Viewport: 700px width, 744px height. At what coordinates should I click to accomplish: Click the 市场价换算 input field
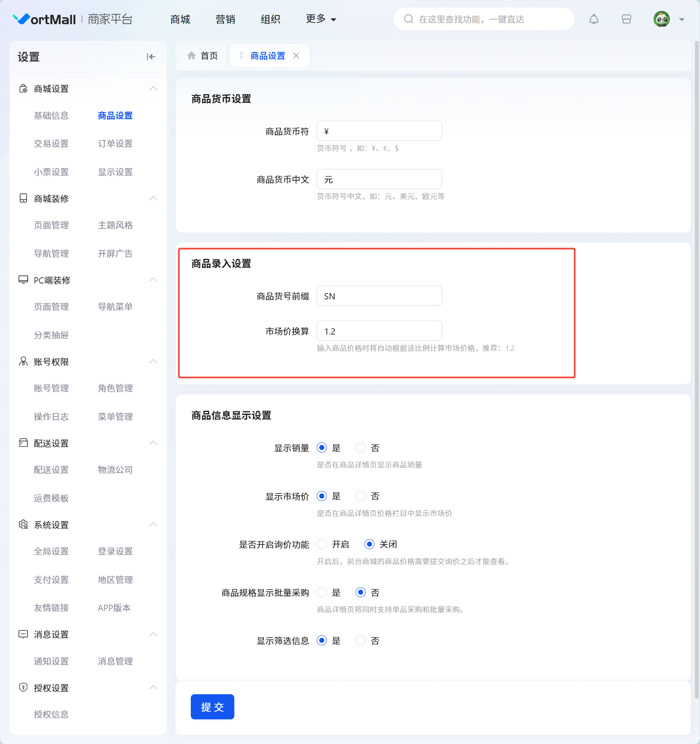(x=379, y=331)
